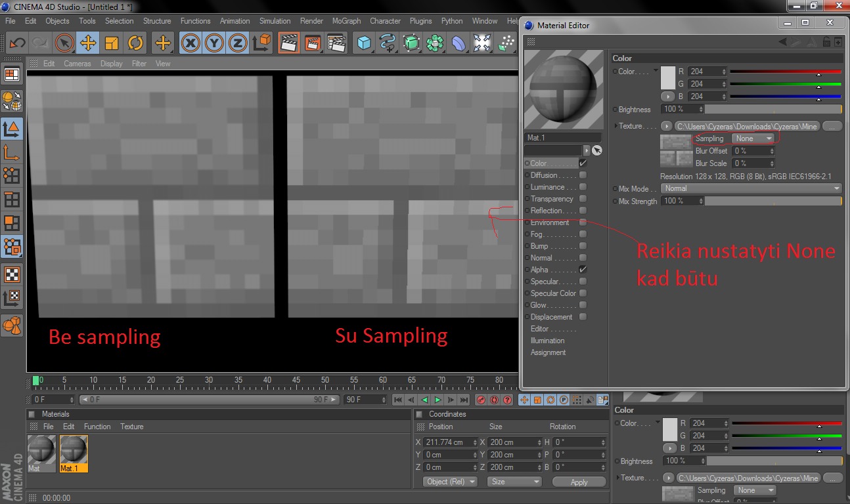850x504 pixels.
Task: Enable the Specular Color channel
Action: point(583,293)
